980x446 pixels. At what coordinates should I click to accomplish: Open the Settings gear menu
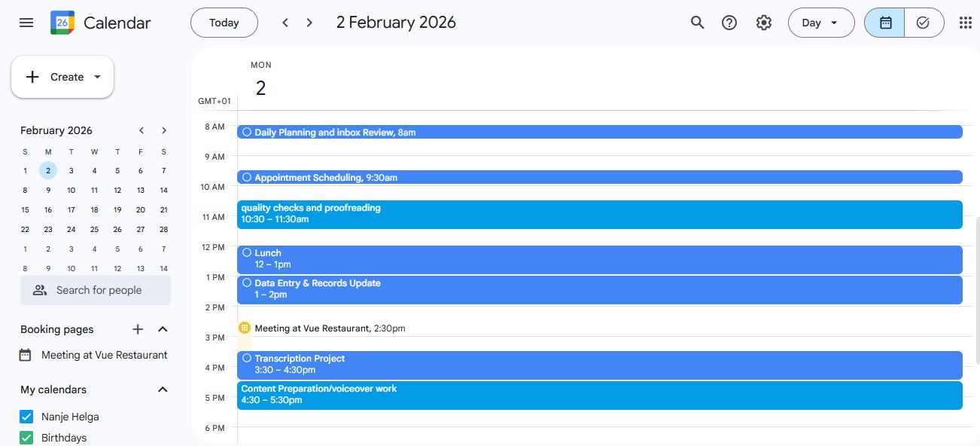[764, 23]
